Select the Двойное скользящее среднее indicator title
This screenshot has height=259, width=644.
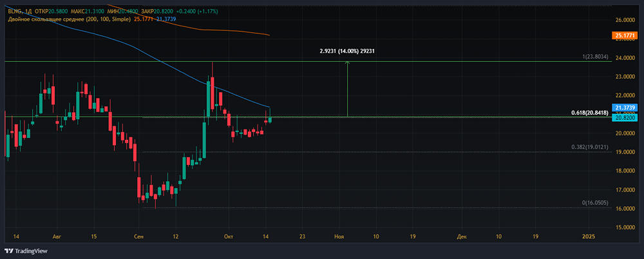[70, 19]
